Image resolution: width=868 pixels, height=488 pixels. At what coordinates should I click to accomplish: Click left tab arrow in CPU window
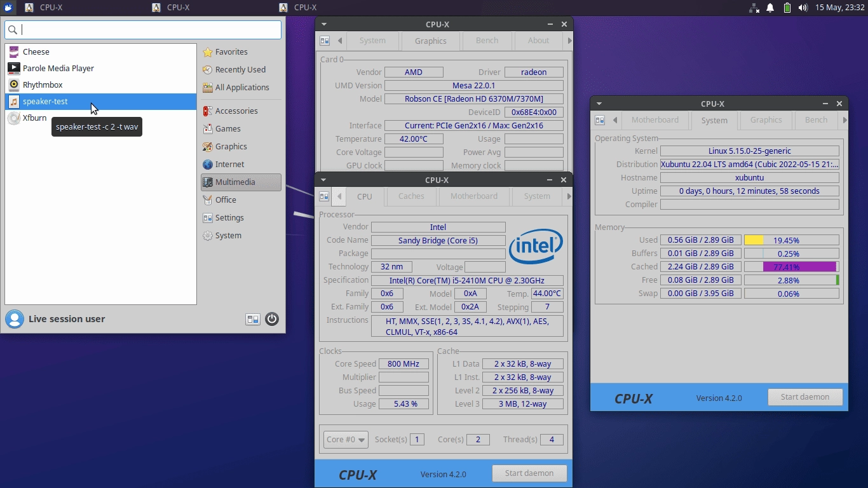pos(339,196)
